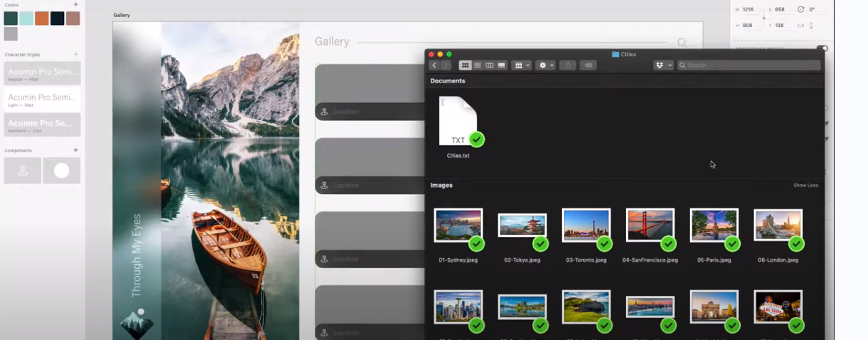
Task: Select the white circle component thumbnail
Action: pyautogui.click(x=62, y=171)
